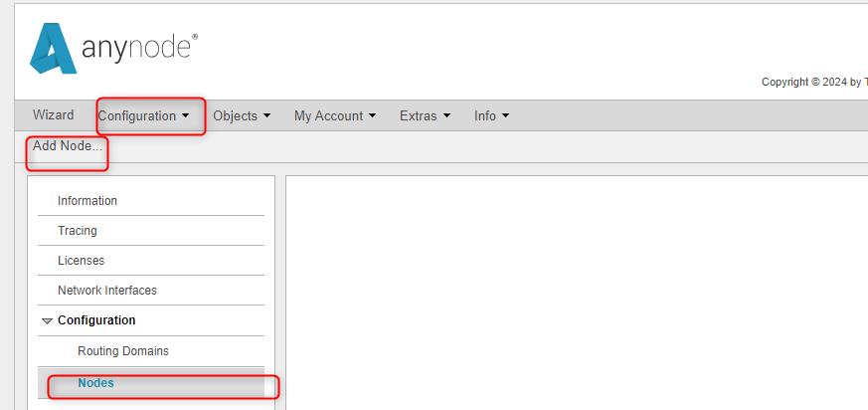The image size is (868, 410).
Task: Open the Licenses sidebar entry
Action: coord(81,261)
